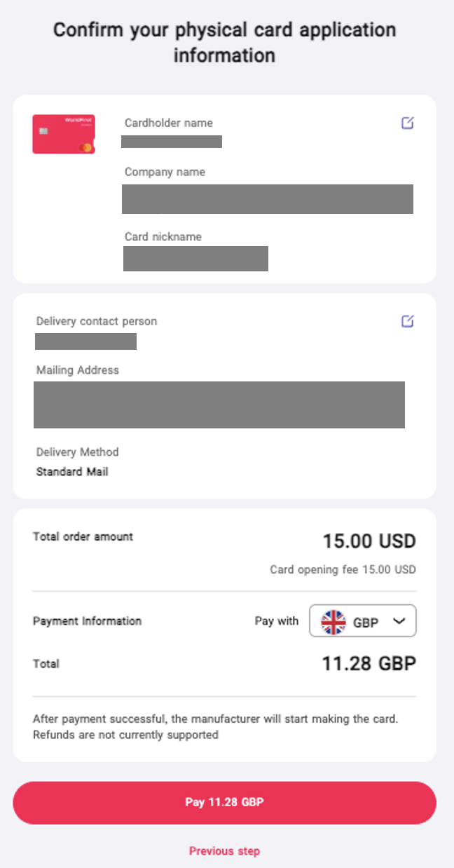The height and width of the screenshot is (868, 454).
Task: Edit the cardholder information section
Action: pyautogui.click(x=407, y=123)
